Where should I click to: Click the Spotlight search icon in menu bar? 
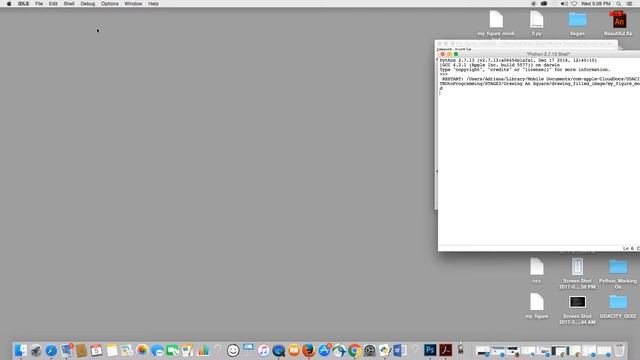click(619, 4)
